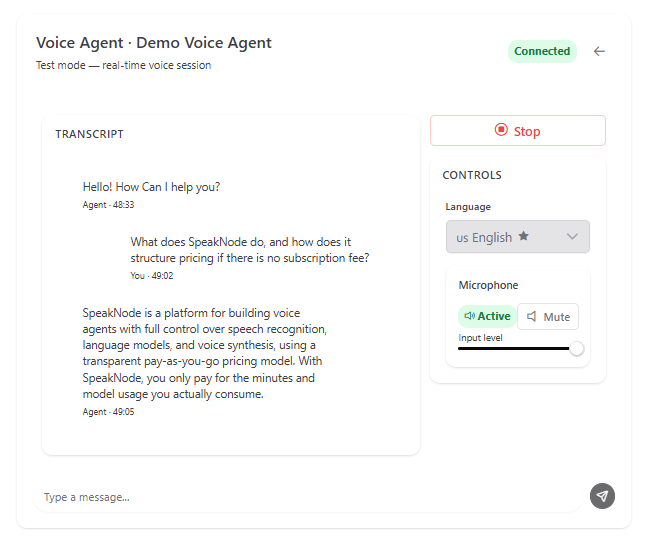Toggle the Active microphone badge

pos(487,316)
